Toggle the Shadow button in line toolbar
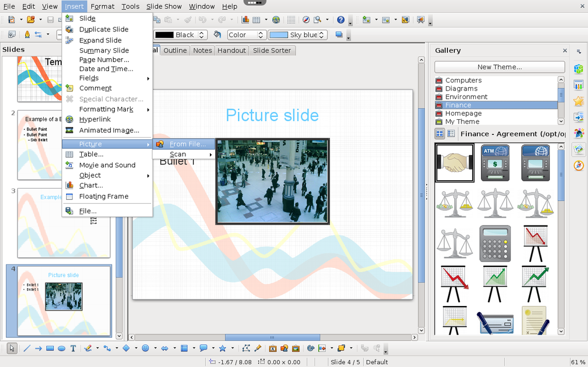 [x=339, y=35]
